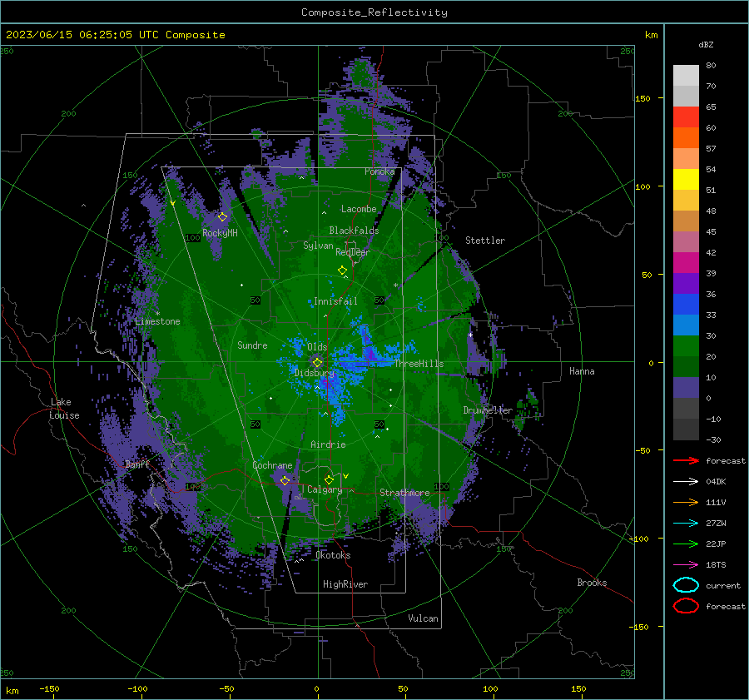Viewport: 749px width, 700px height.
Task: Click the Sundre city label
Action: click(x=252, y=345)
